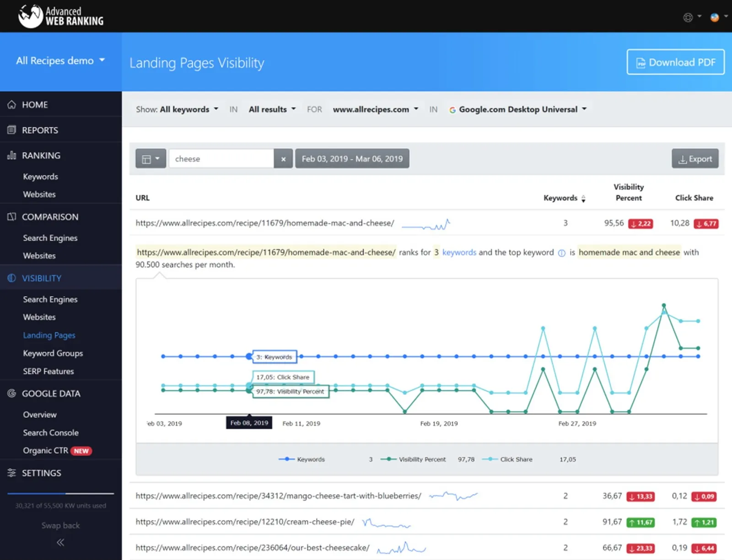Screen dimensions: 732x560
Task: Open the column layout selector near the filter
Action: point(151,158)
